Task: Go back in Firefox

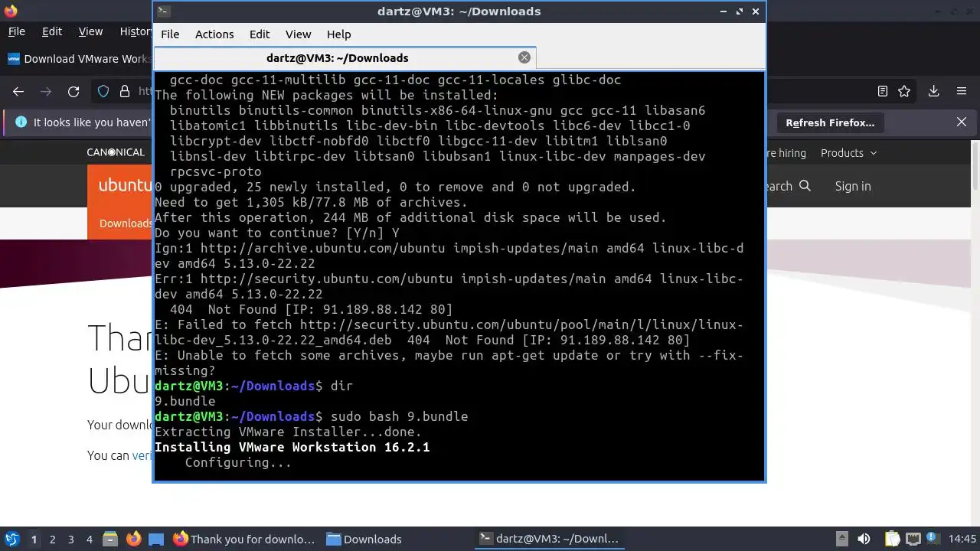Action: click(18, 91)
